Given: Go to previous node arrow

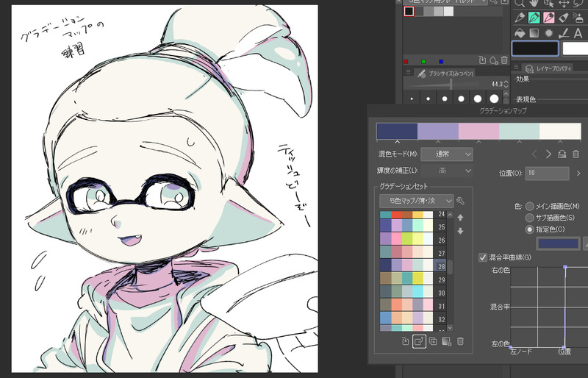Looking at the screenshot, I should point(535,154).
